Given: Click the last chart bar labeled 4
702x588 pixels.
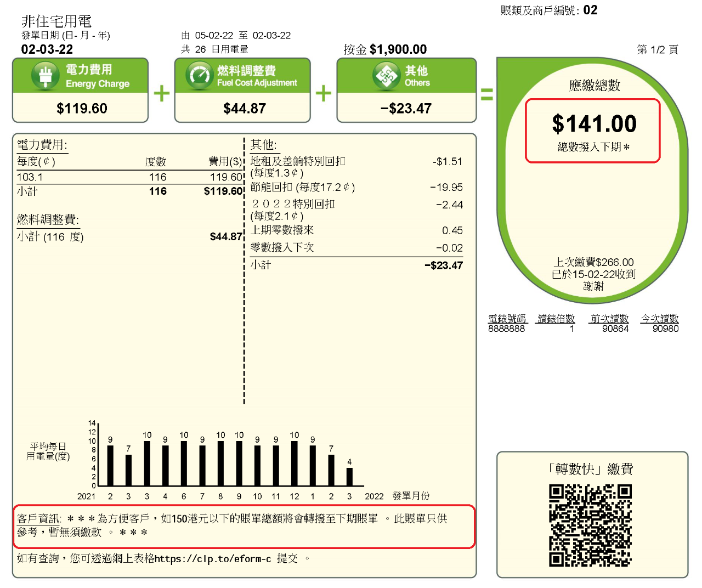Looking at the screenshot, I should tap(349, 477).
